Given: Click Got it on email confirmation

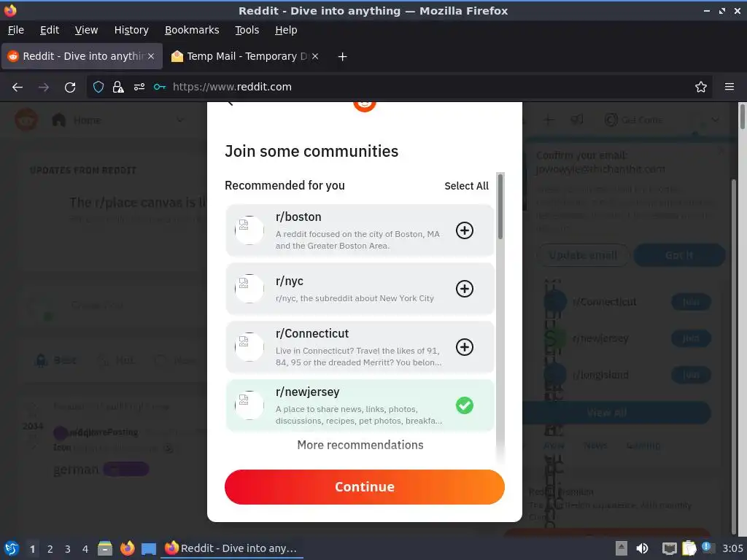Looking at the screenshot, I should [679, 255].
